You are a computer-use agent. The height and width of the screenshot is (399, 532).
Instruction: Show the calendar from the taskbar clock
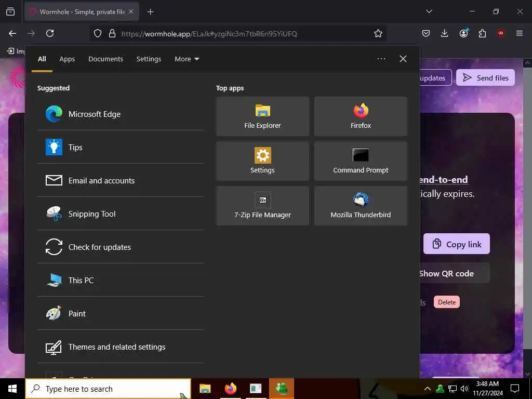coord(487,389)
